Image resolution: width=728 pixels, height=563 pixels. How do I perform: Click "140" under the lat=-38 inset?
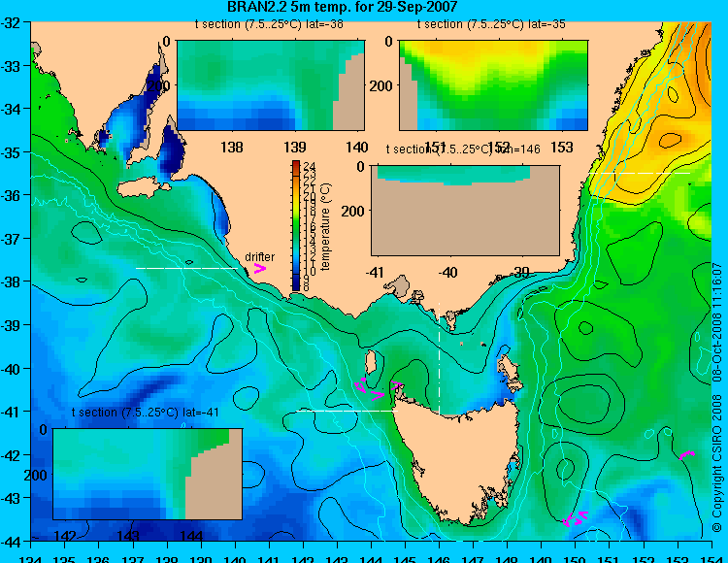coord(357,148)
